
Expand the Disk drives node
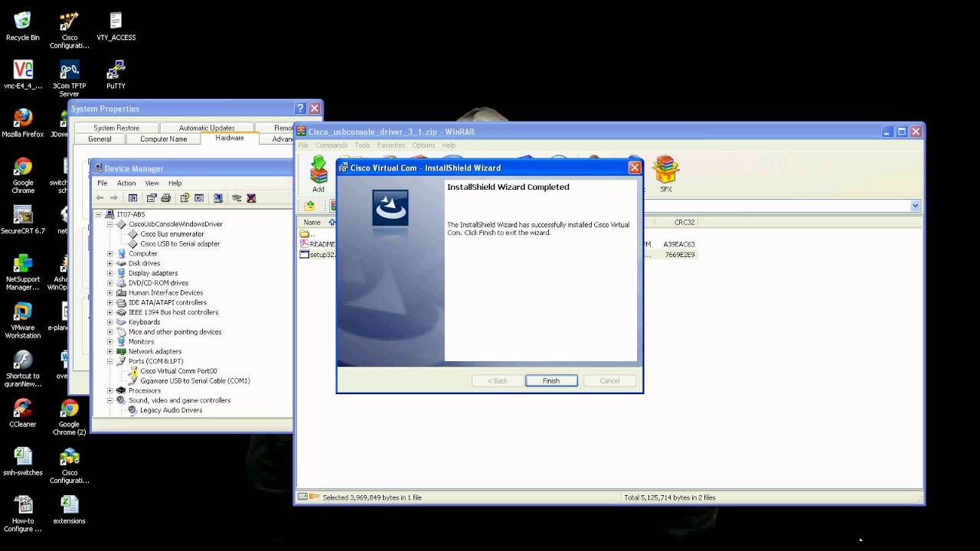(x=110, y=263)
